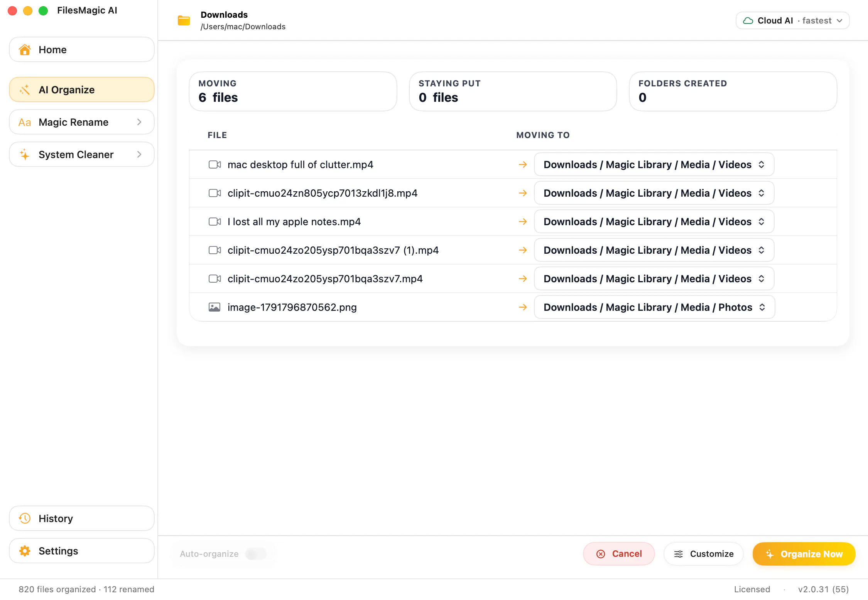Click the gear icon next to Settings

pyautogui.click(x=25, y=551)
